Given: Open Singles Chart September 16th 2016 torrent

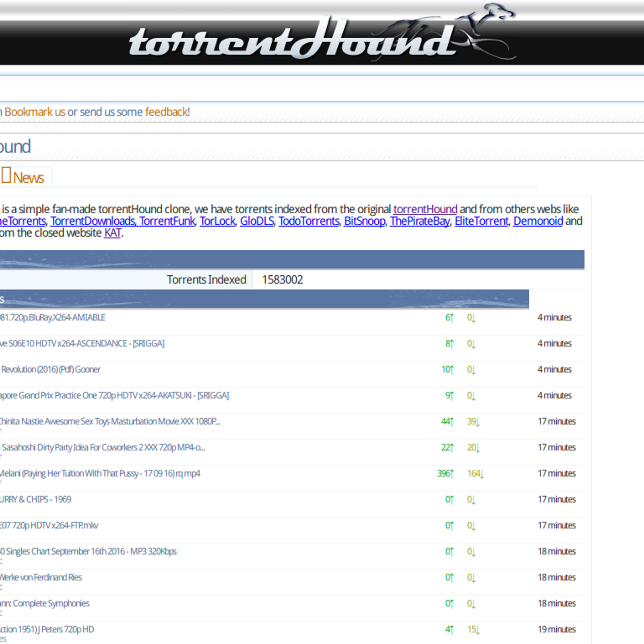Looking at the screenshot, I should click(x=88, y=551).
